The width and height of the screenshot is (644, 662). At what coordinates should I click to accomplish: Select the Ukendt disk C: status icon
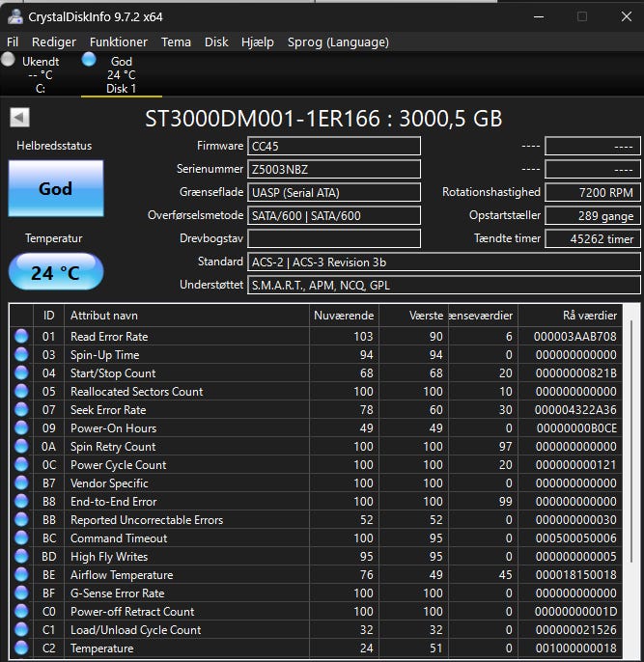pyautogui.click(x=9, y=60)
